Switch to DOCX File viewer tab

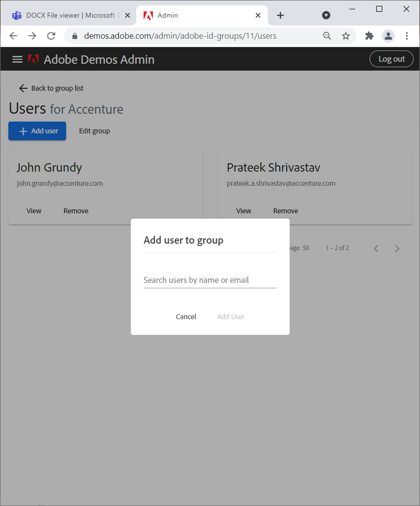[70, 15]
